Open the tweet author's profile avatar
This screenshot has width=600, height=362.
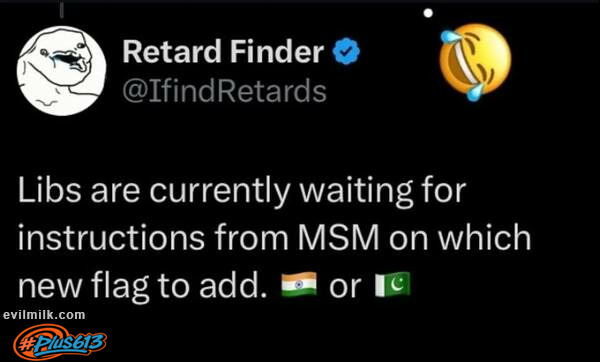pyautogui.click(x=61, y=71)
